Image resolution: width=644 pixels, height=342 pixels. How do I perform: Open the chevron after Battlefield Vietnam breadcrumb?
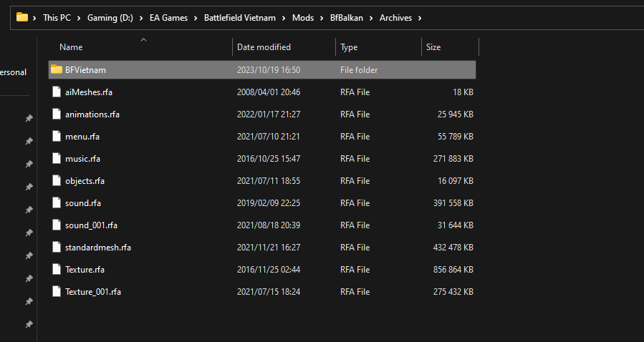tap(284, 18)
